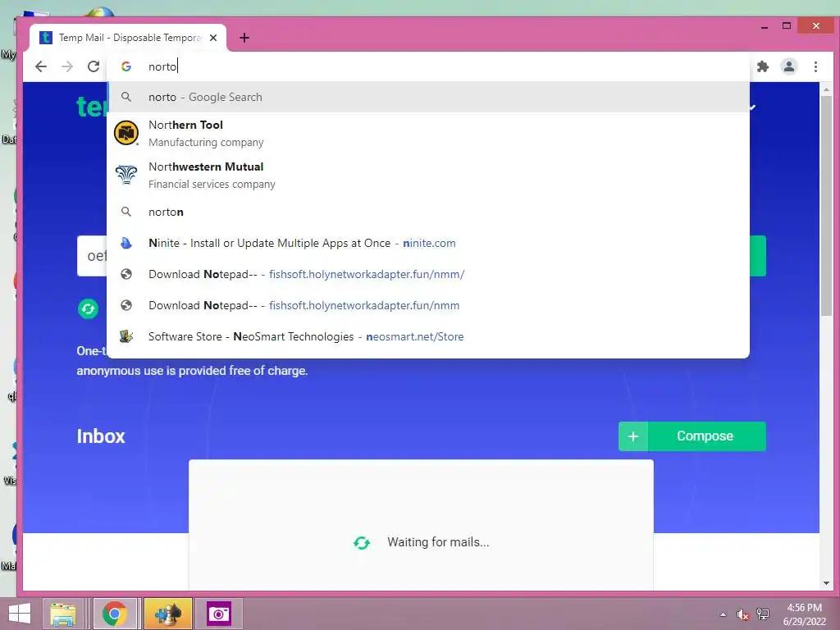
Task: Click the Northwestern Mutual logo icon
Action: 126,175
